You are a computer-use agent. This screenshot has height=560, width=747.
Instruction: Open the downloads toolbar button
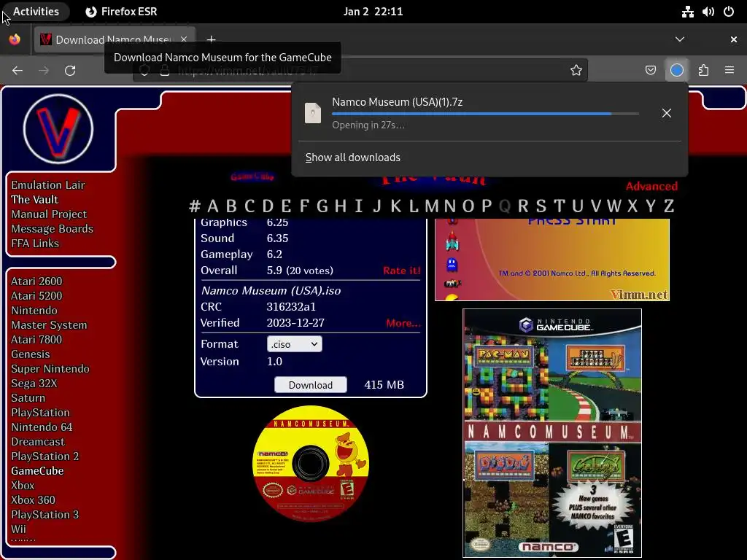pos(677,71)
